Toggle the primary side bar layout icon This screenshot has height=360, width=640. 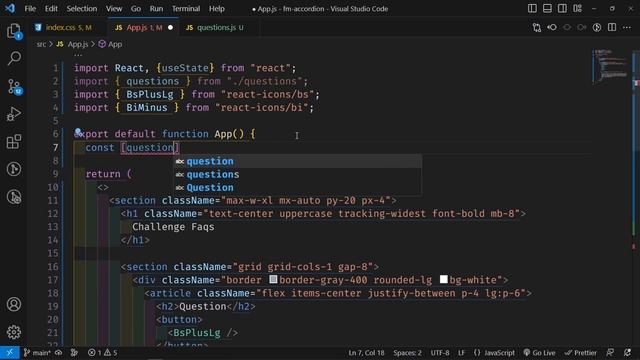(x=532, y=8)
